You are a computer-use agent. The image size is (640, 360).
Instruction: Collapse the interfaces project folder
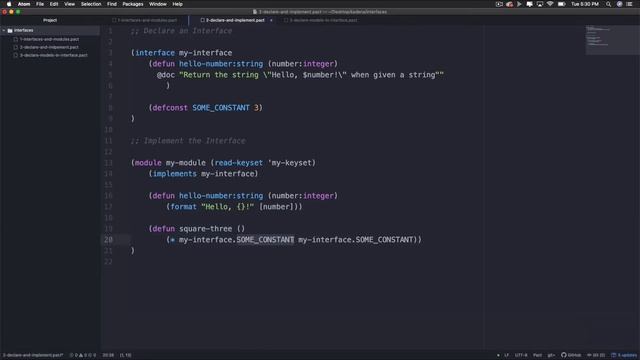point(4,30)
